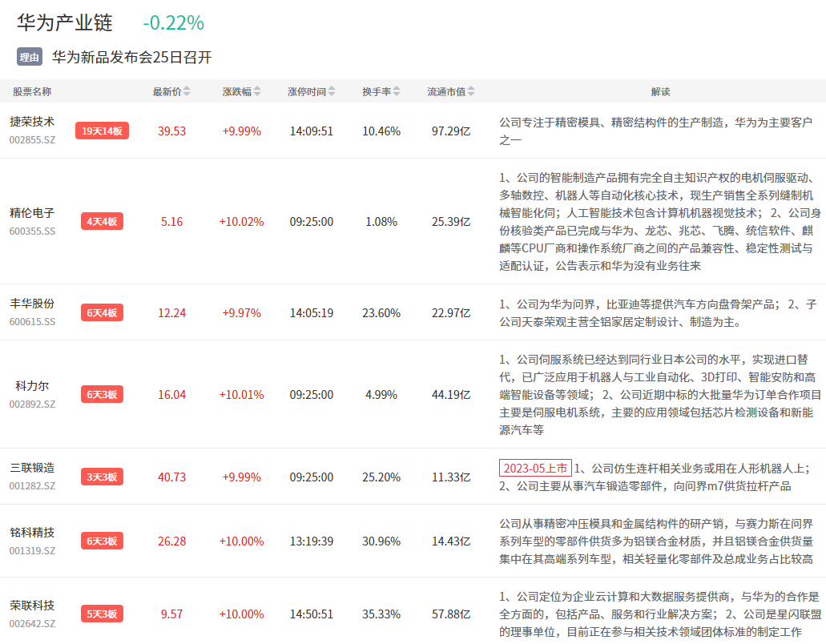The image size is (826, 644).
Task: Click market cap 57.88亿
Action: coord(451,614)
